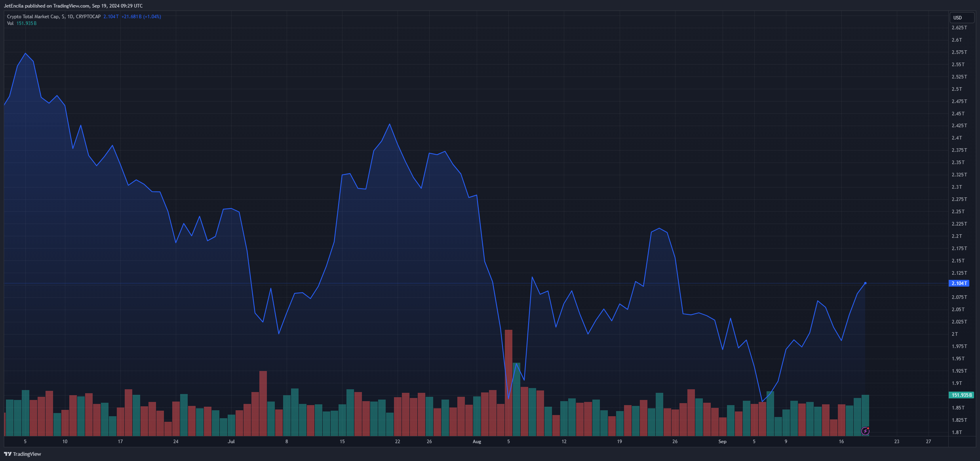
Task: Click the 2.625T price axis label
Action: pyautogui.click(x=959, y=28)
